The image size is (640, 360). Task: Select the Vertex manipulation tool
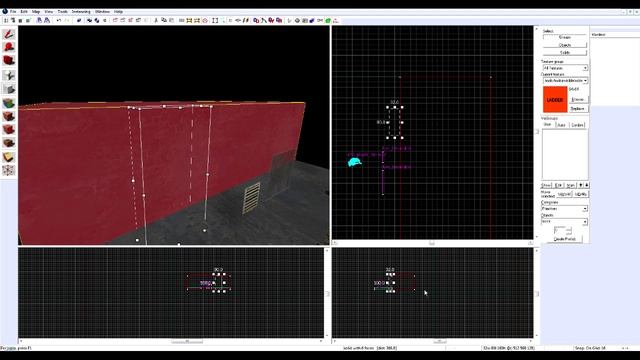tap(9, 170)
